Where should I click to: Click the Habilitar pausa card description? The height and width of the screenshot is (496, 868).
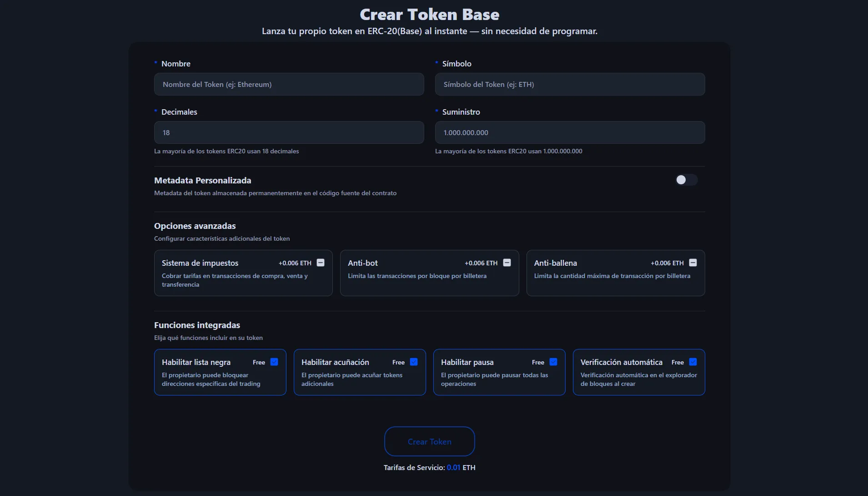click(x=494, y=380)
